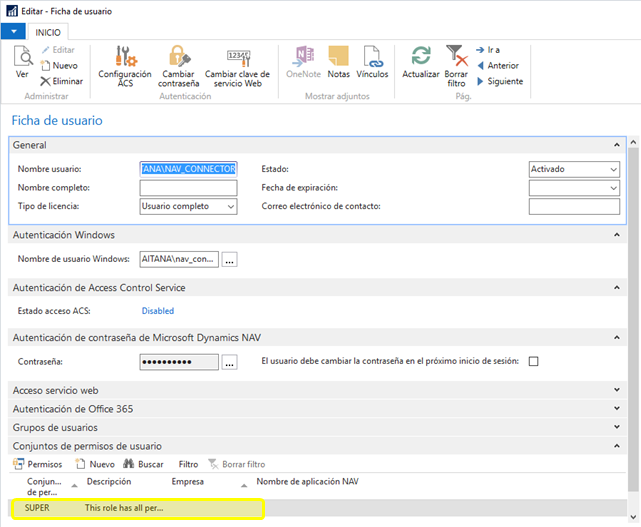Viewport: 641px width, 527px height.
Task: Click the greyed Borrar filtro in permisos toolbar
Action: click(x=237, y=464)
